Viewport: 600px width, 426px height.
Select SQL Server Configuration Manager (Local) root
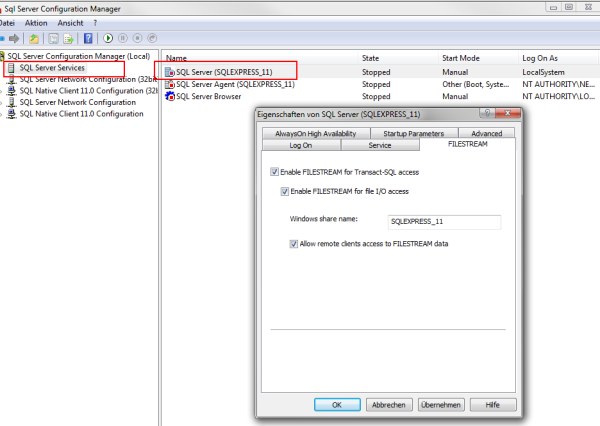pos(78,56)
